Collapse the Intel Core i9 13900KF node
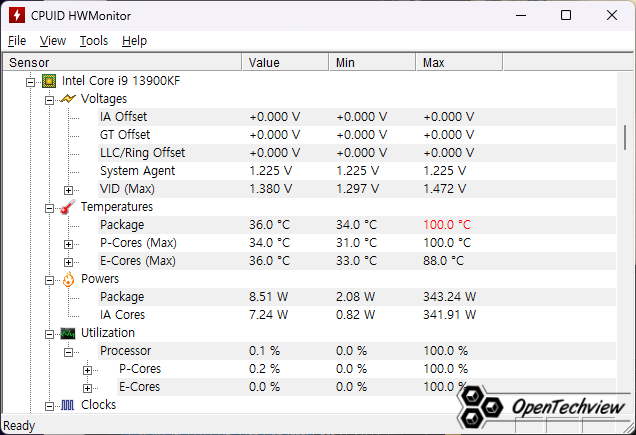Image resolution: width=636 pixels, height=435 pixels. [x=30, y=82]
